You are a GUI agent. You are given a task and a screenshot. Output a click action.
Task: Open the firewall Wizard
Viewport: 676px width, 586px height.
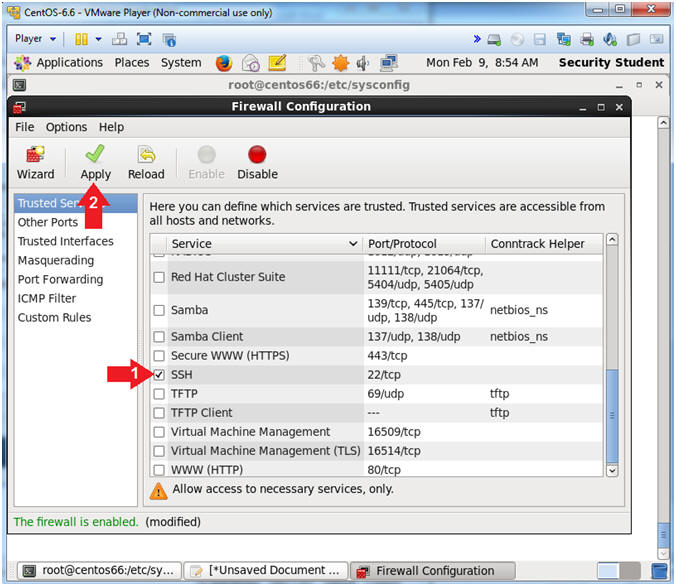35,163
